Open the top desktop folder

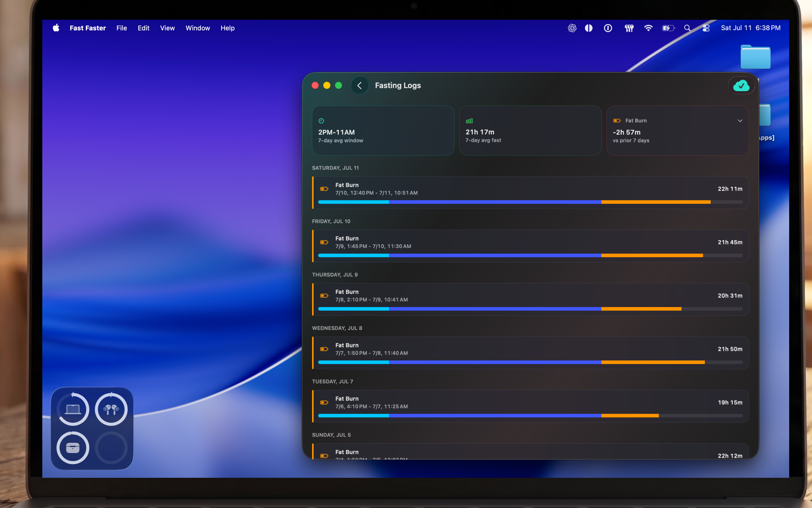coord(755,56)
